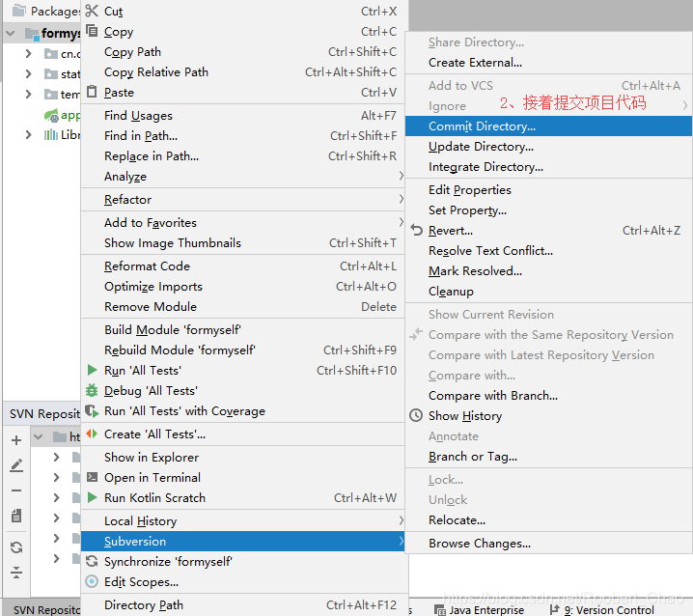This screenshot has height=616, width=693.
Task: Click the Packages folder icon
Action: [x=19, y=11]
